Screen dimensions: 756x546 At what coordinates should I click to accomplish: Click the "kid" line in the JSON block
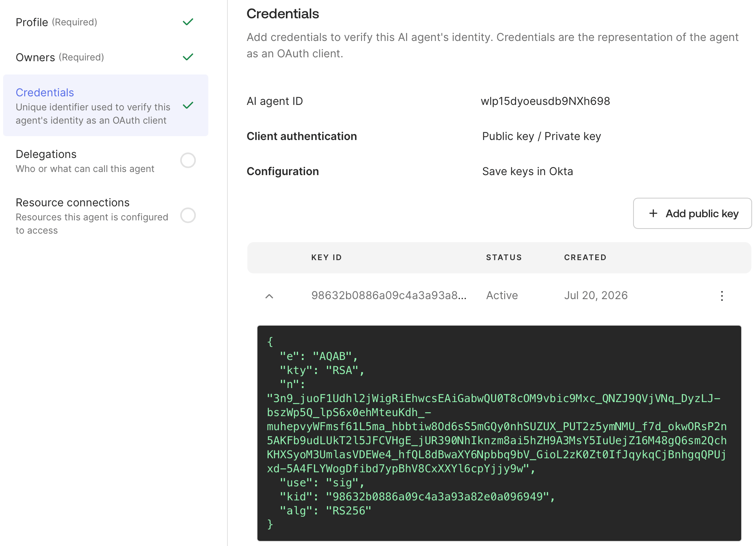417,496
